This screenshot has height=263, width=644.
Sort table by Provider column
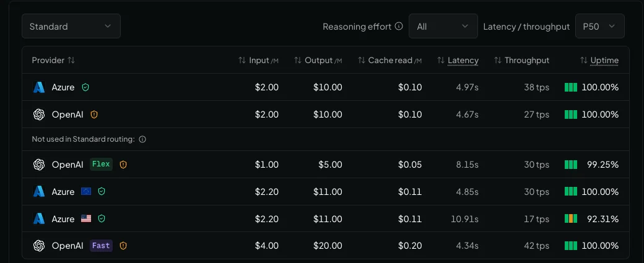53,60
